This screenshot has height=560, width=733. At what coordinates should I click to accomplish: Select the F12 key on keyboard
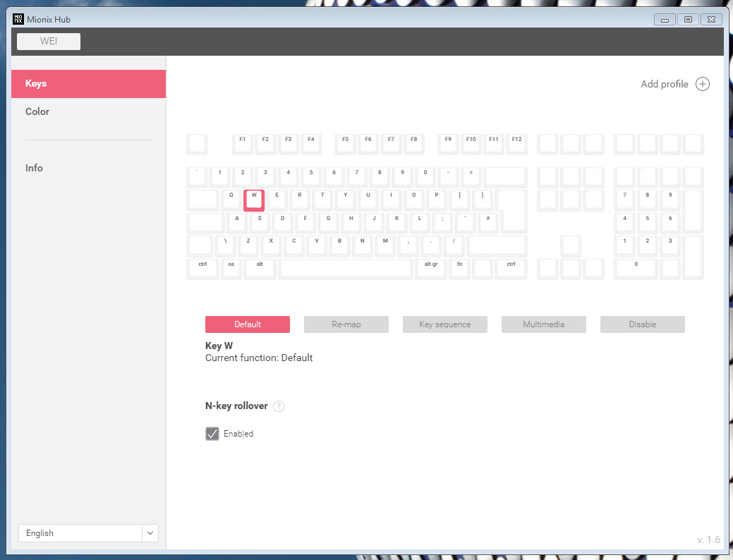pyautogui.click(x=516, y=145)
